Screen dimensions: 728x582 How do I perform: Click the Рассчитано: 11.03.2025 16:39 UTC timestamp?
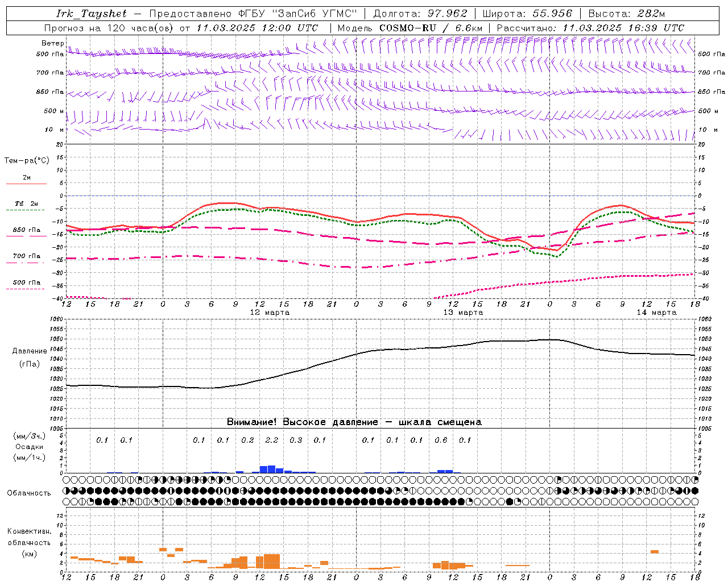590,28
